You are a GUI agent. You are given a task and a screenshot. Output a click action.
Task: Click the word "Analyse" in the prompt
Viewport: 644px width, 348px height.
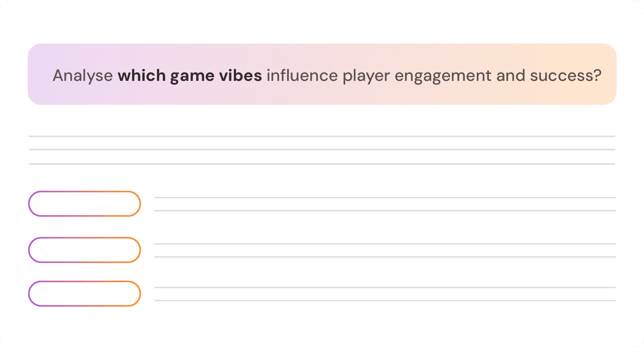point(83,76)
